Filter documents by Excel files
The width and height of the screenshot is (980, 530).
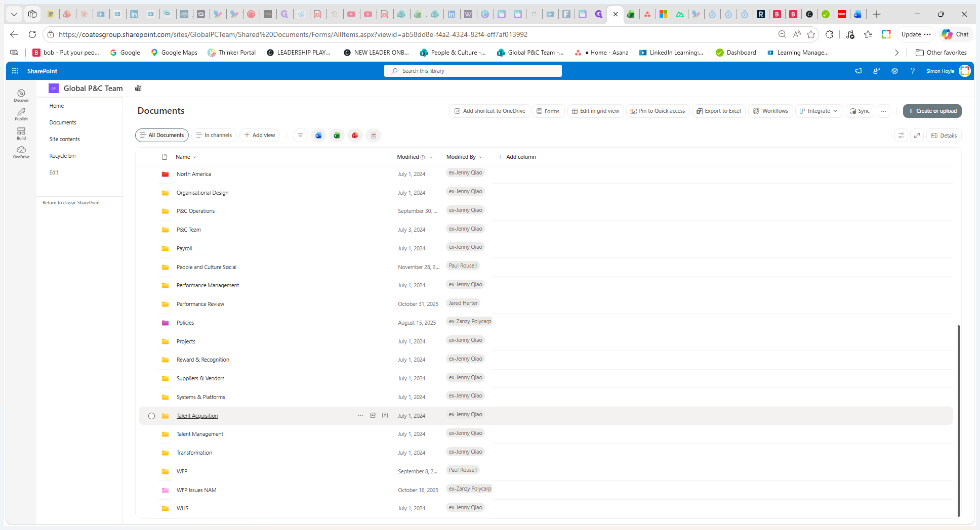coord(337,136)
